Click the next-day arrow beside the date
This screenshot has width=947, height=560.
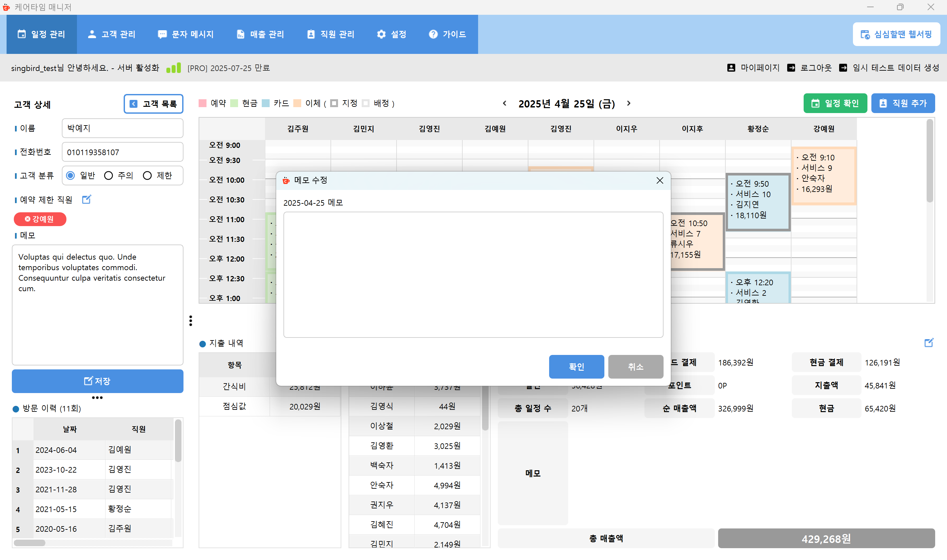click(628, 104)
